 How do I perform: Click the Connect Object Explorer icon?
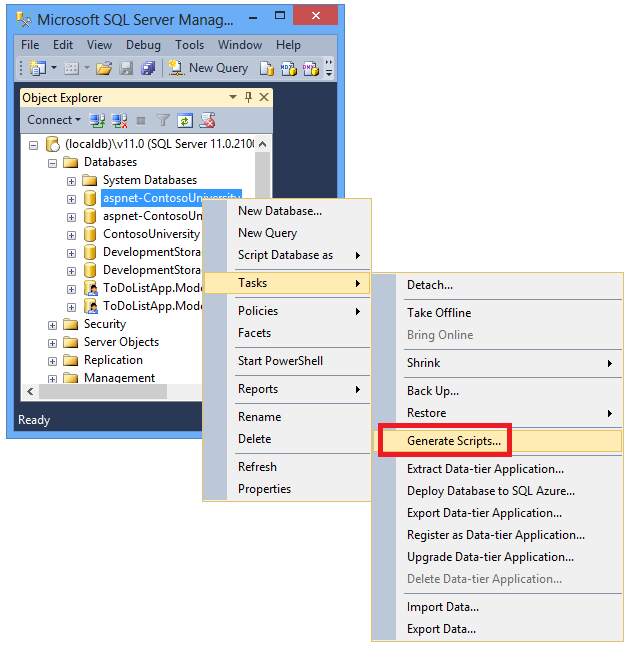97,120
